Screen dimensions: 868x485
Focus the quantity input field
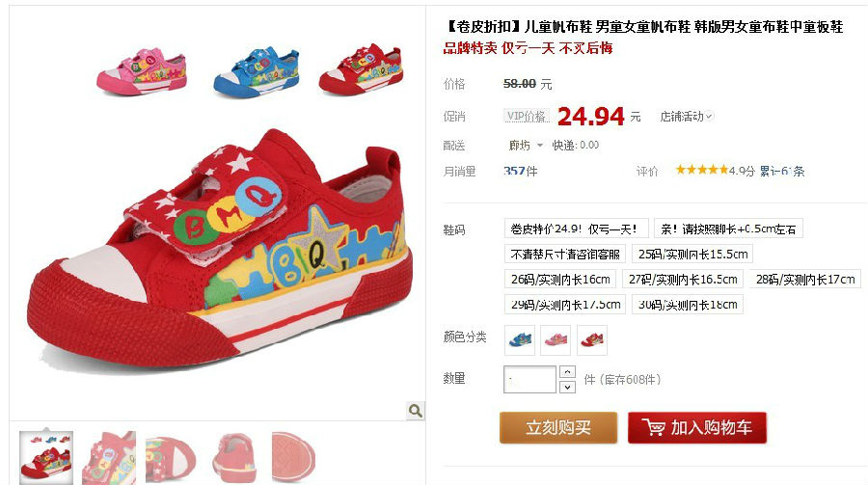(529, 379)
